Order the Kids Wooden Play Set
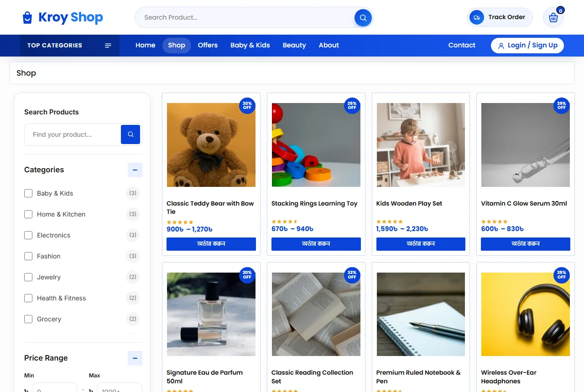Image resolution: width=584 pixels, height=392 pixels. tap(421, 244)
